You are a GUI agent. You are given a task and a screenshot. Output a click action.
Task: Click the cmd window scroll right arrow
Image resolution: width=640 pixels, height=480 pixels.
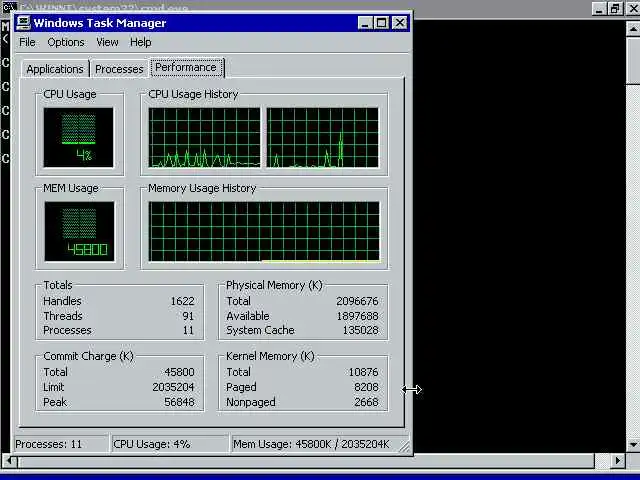click(x=618, y=461)
